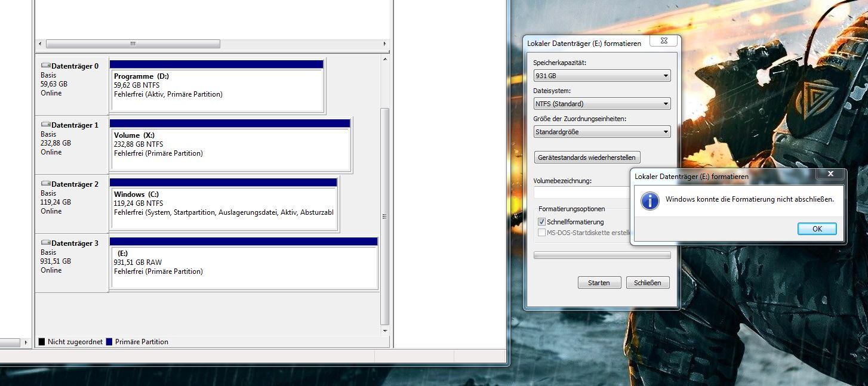Open the Zuordnungseinheiten dropdown showing Standardgröße
Viewport: 868px width, 386px height.
point(602,132)
